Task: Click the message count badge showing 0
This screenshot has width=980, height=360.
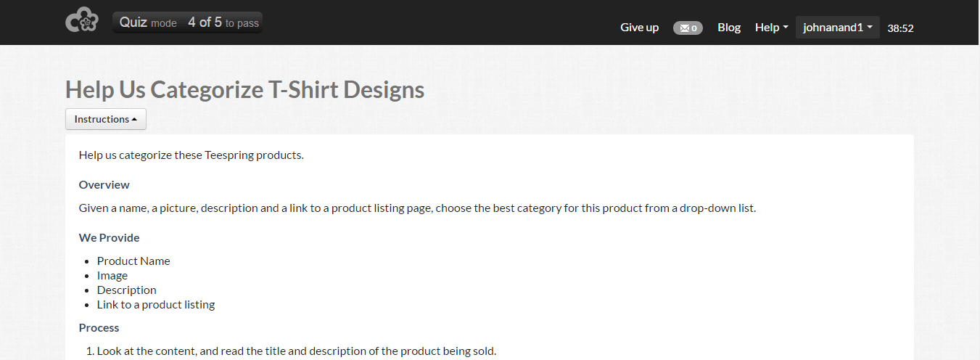Action: (x=688, y=28)
